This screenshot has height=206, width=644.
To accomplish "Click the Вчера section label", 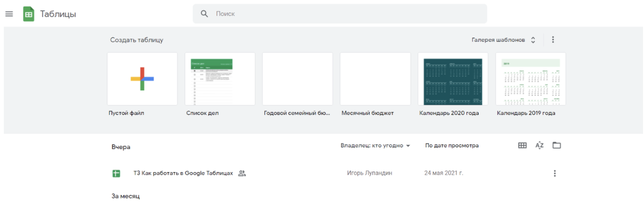I will (x=121, y=147).
